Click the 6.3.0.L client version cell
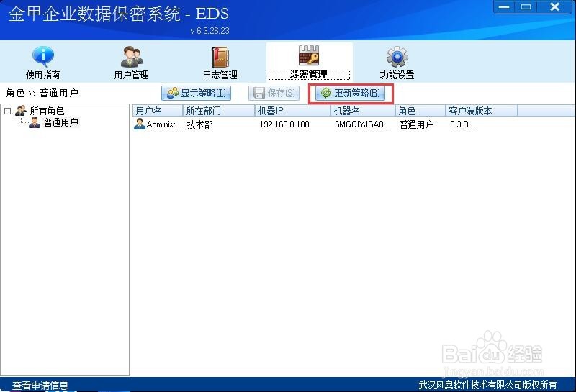Viewport: 576px width, 392px height. [462, 124]
